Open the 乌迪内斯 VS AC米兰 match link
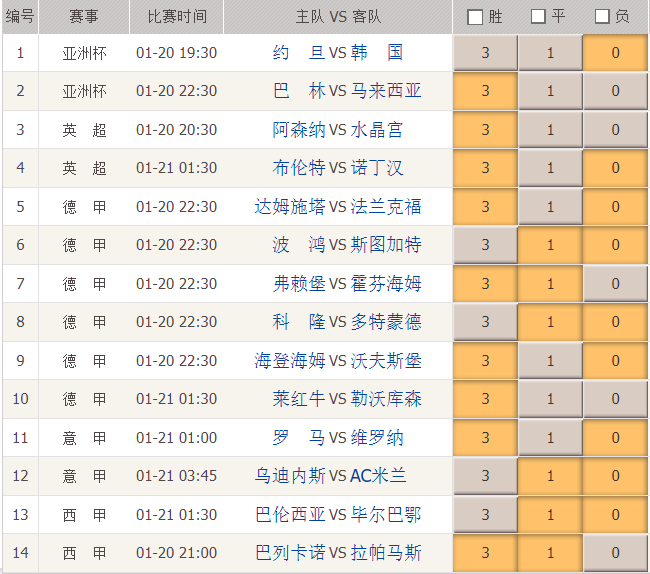 (330, 476)
